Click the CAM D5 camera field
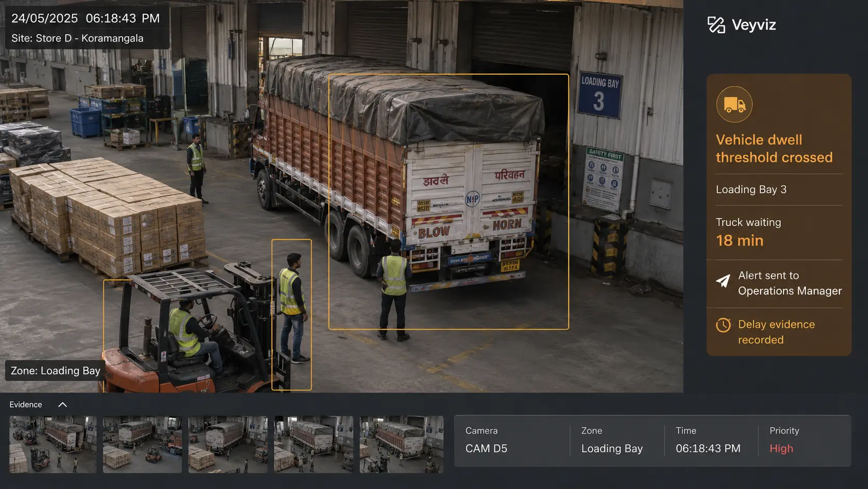 pos(486,448)
